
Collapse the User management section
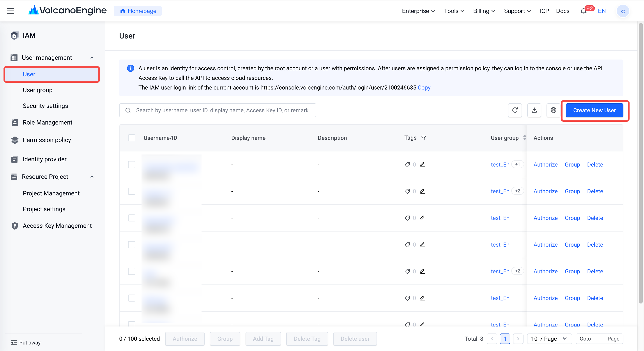(92, 58)
